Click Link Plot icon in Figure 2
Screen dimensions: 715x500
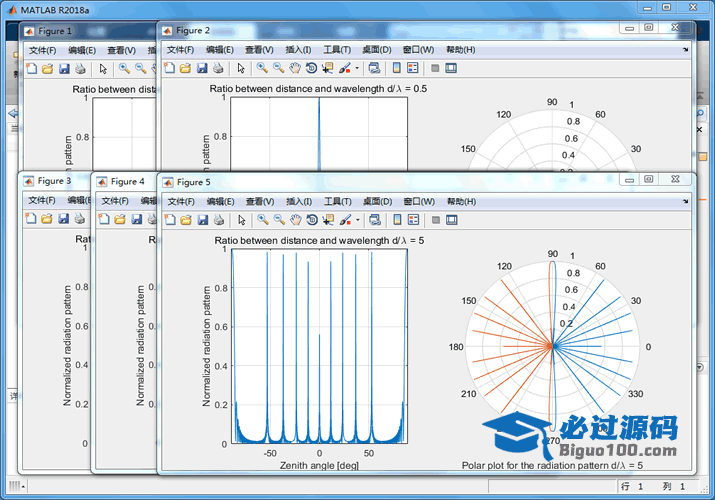coord(374,68)
